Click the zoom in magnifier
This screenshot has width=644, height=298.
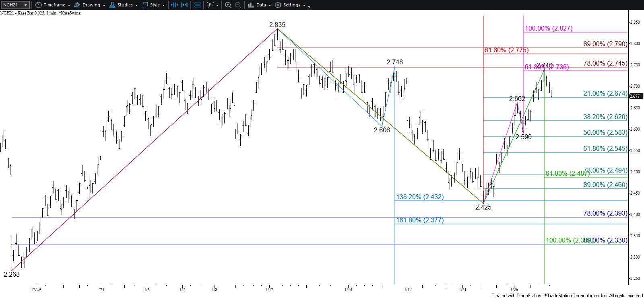click(228, 5)
